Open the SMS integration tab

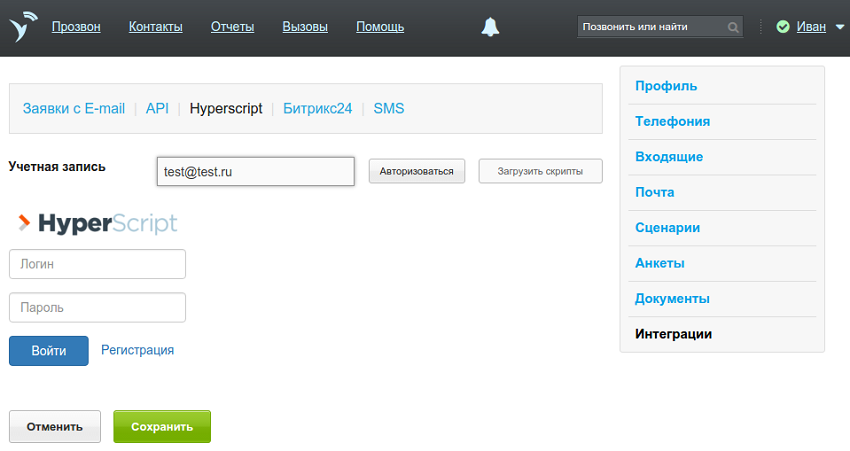pos(389,108)
